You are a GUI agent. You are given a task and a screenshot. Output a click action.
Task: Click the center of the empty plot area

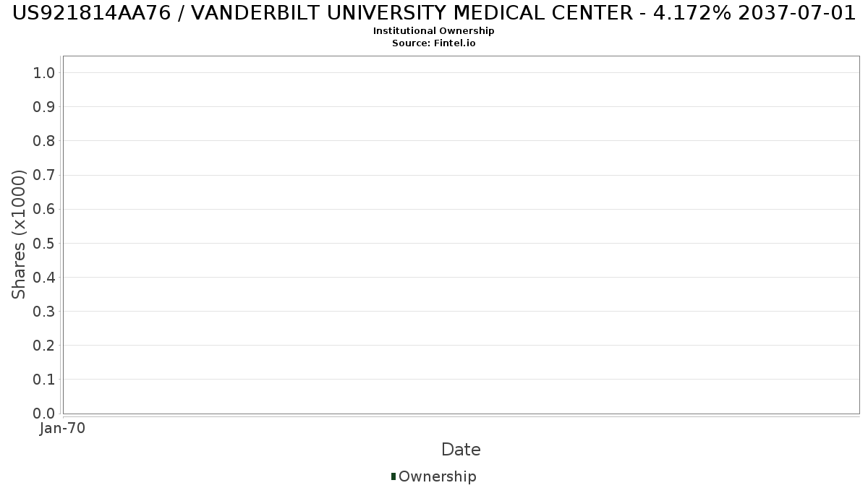[461, 234]
